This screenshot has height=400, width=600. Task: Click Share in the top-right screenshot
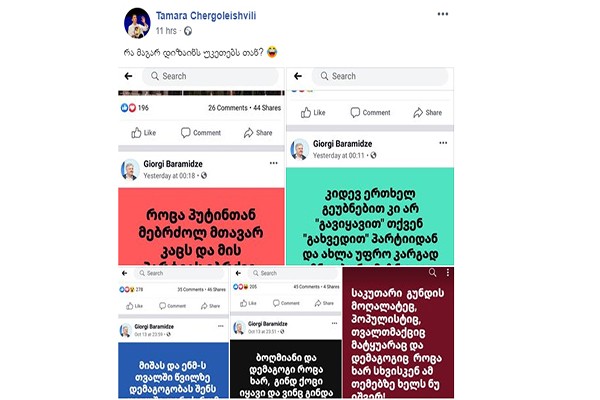pos(427,113)
